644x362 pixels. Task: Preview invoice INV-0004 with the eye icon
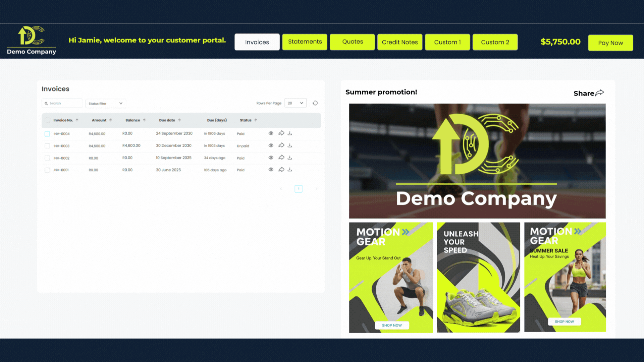click(x=271, y=133)
